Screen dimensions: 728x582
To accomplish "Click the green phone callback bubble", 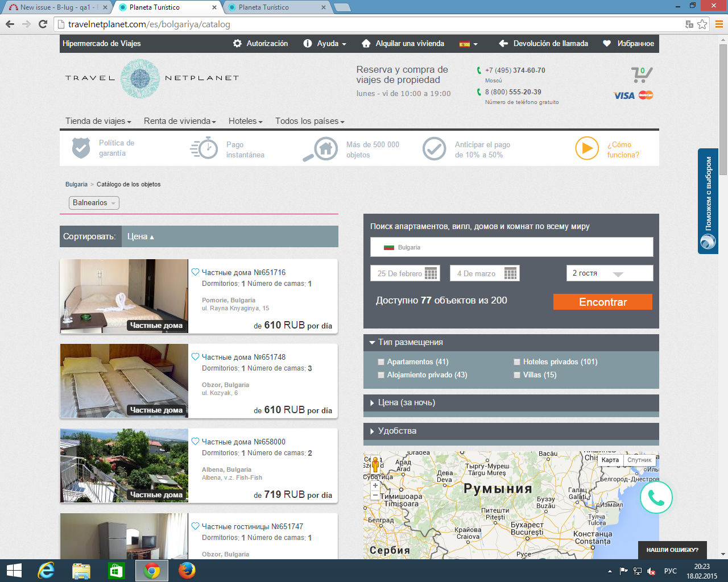I will tap(656, 498).
